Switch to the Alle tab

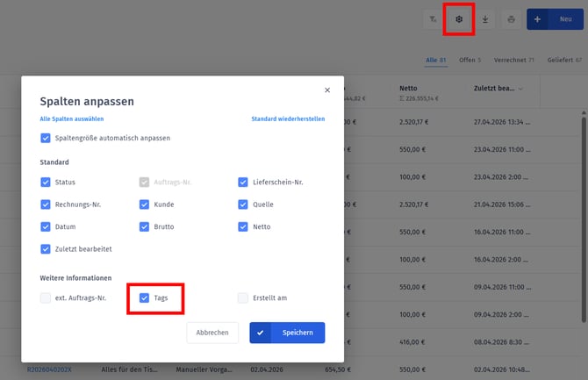click(x=436, y=60)
